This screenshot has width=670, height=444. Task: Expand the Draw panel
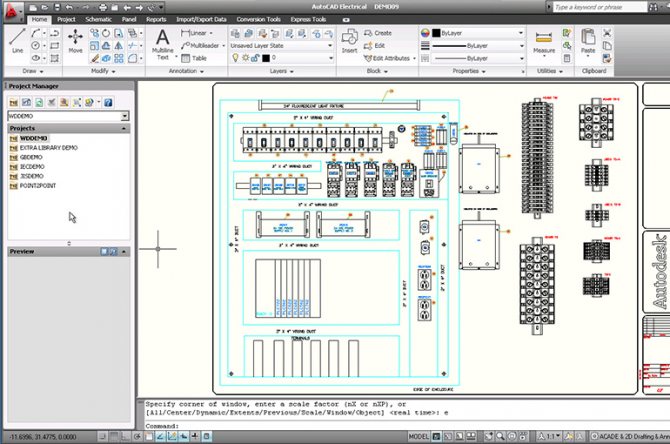coord(33,71)
